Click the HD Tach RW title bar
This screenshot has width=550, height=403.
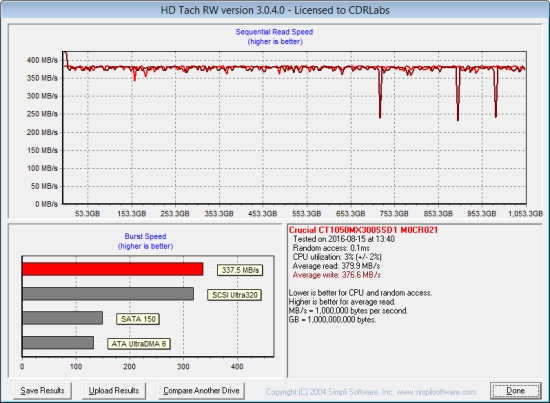coord(275,10)
